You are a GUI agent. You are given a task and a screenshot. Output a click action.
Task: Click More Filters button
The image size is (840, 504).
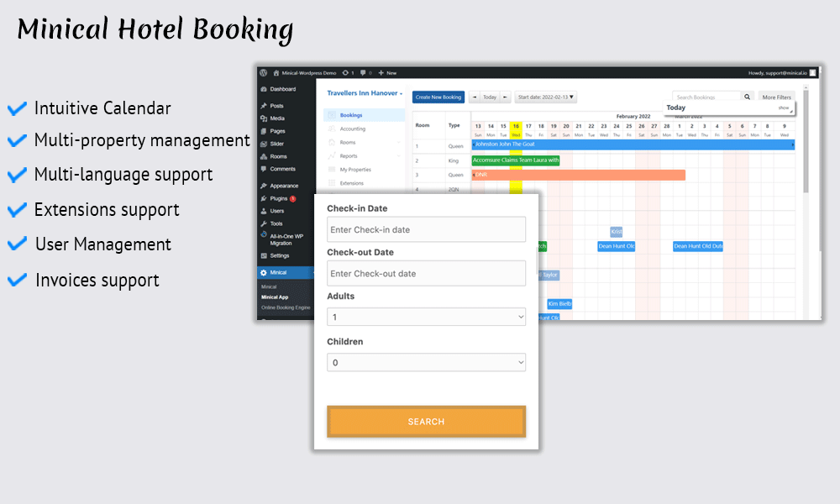[x=776, y=97]
